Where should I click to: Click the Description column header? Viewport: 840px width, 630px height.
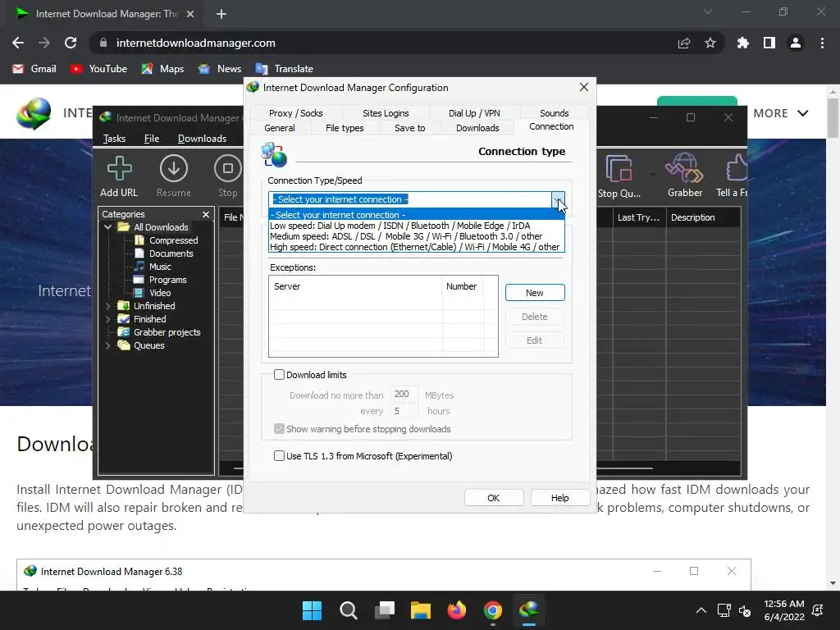click(703, 217)
